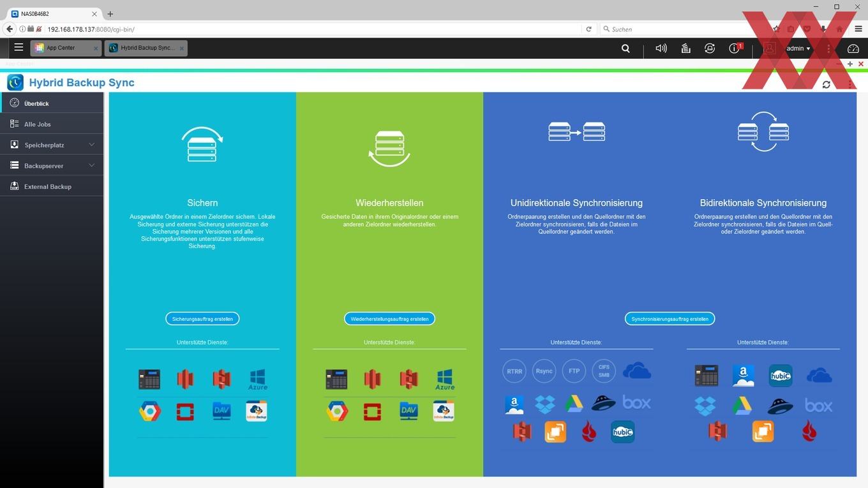The width and height of the screenshot is (868, 488).
Task: Select Google Cloud icon under Wiederherstellen
Action: [337, 411]
